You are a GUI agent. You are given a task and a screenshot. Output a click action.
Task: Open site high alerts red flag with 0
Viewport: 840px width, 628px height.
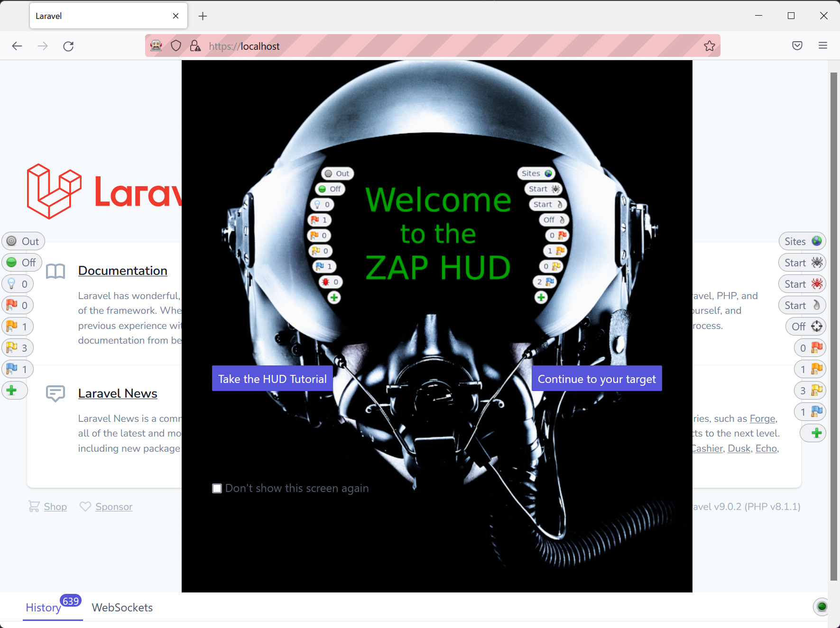(810, 348)
